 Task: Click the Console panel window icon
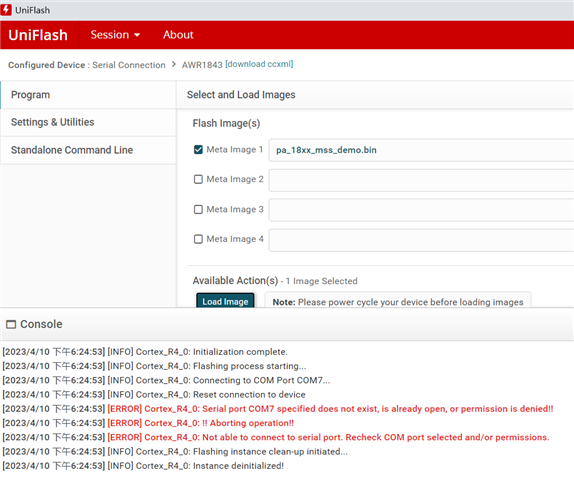click(x=11, y=324)
